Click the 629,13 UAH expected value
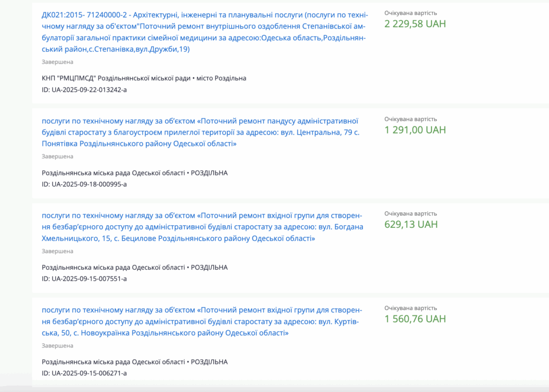549x392 pixels. 411,224
